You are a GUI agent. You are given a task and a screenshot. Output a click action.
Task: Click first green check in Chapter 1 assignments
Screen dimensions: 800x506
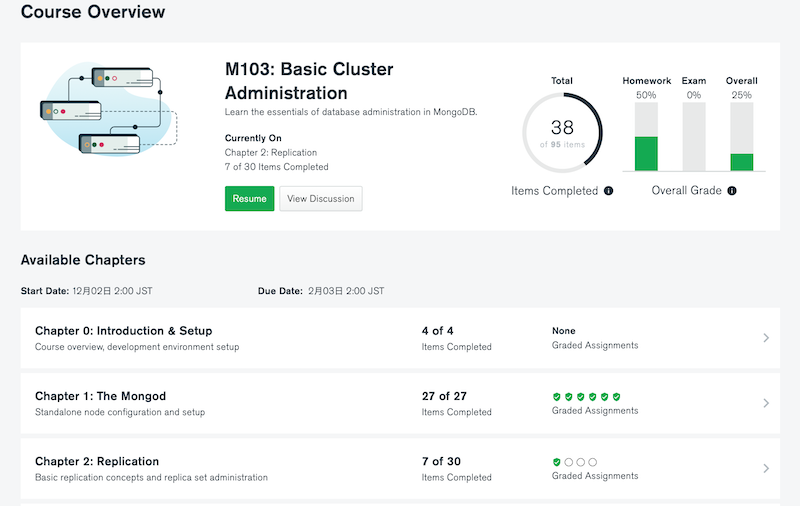[x=557, y=397]
